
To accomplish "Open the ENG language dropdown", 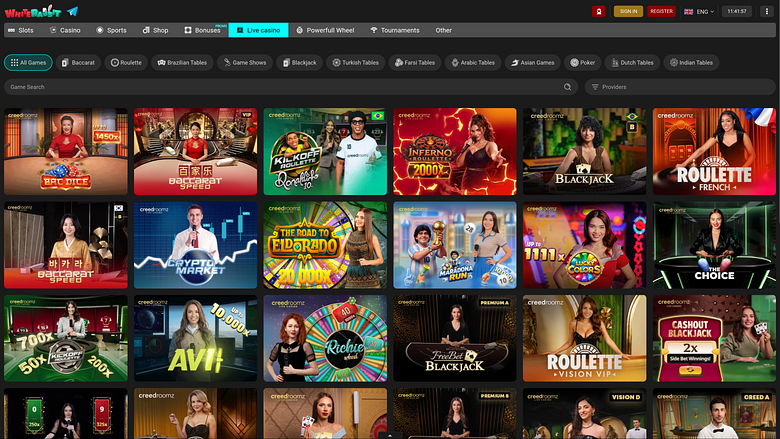I will click(x=705, y=11).
